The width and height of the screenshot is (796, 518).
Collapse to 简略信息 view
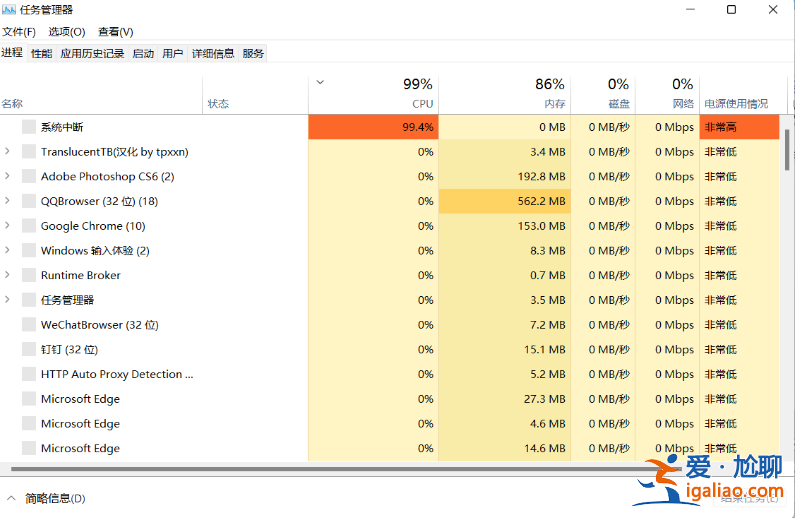[46, 498]
